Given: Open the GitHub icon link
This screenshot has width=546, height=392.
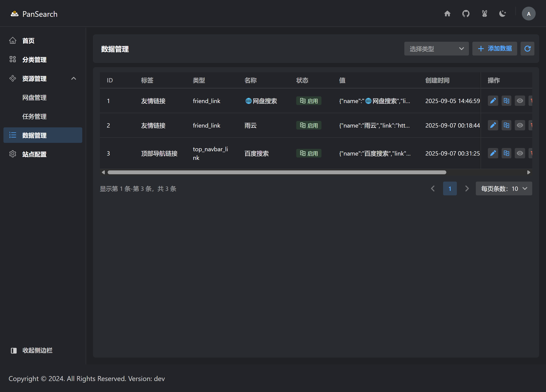Looking at the screenshot, I should pos(466,14).
